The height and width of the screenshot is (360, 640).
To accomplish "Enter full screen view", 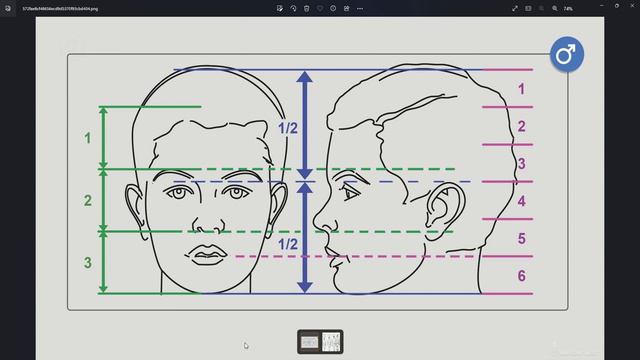I will [515, 8].
